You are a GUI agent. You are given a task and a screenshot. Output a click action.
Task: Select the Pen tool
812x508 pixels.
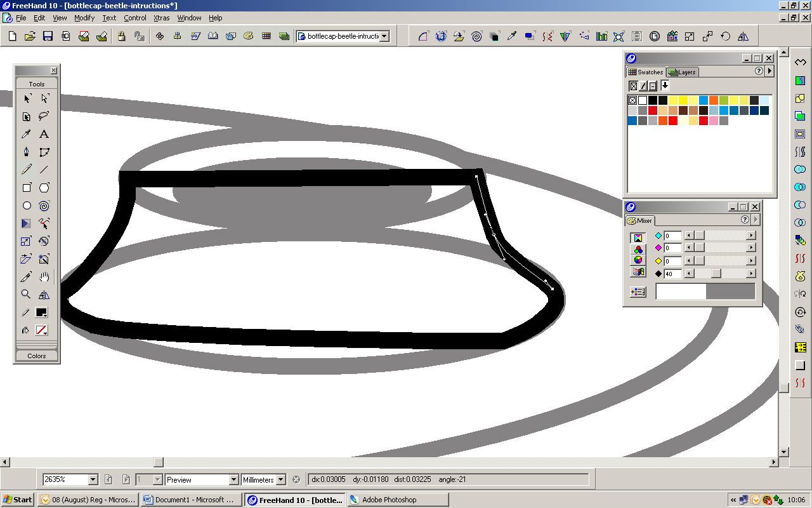pos(26,152)
